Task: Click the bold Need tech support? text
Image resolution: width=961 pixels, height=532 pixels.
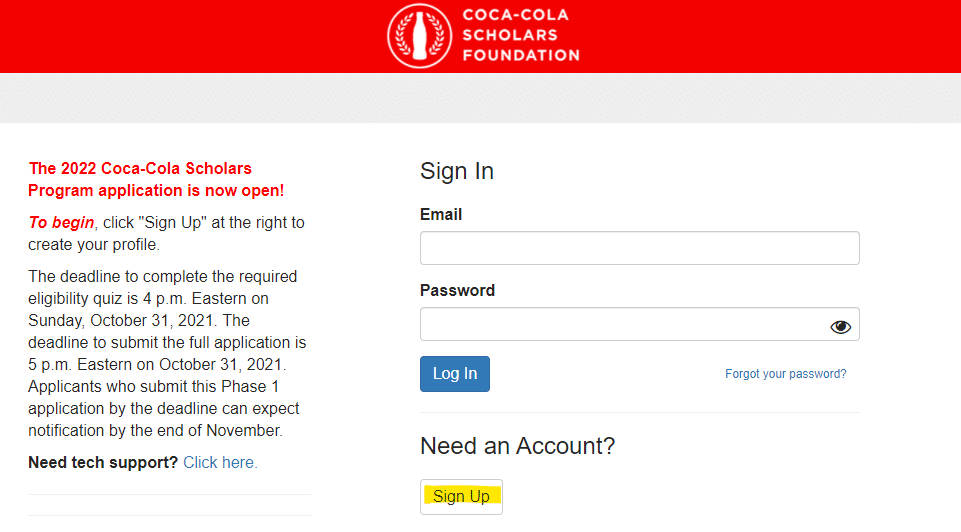Action: 103,463
